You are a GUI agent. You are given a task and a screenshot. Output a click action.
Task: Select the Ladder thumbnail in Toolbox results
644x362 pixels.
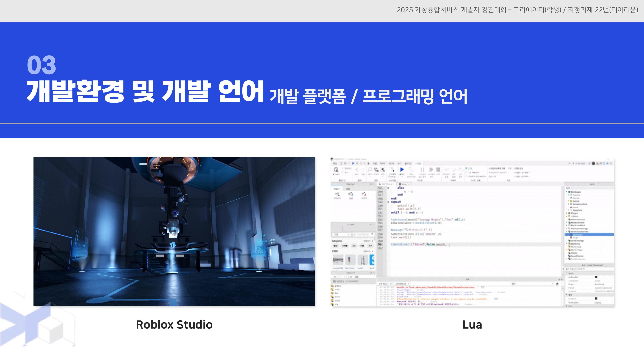tap(363, 260)
